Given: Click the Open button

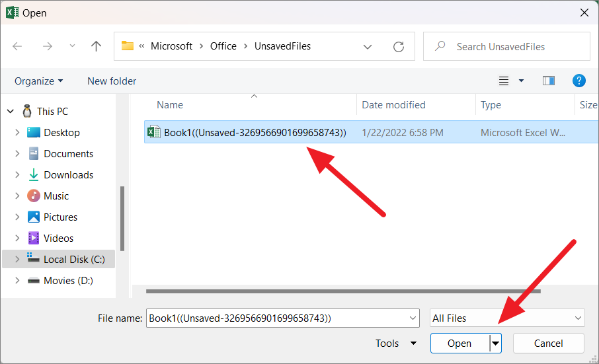Looking at the screenshot, I should [459, 344].
